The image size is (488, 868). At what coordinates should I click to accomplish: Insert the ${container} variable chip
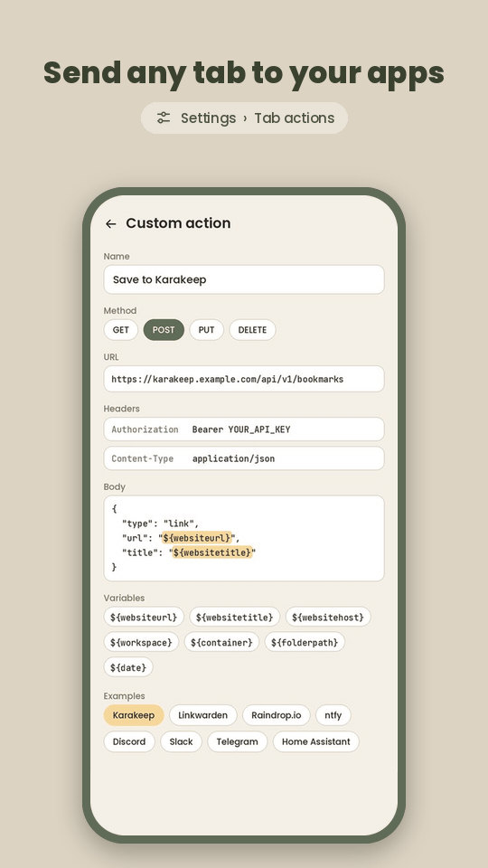221,642
